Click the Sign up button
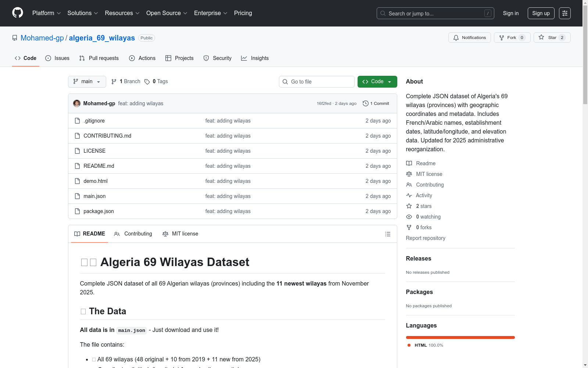Viewport: 588px width, 368px height. coord(541,13)
